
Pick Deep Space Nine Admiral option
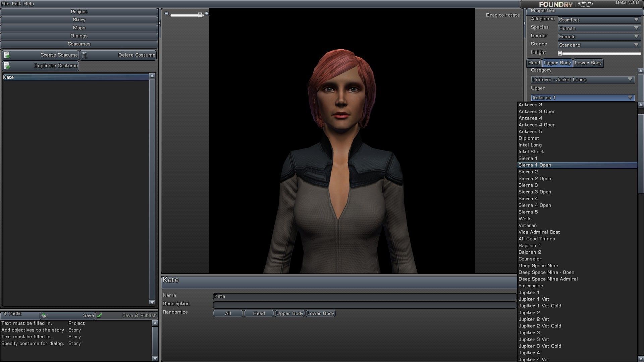577,279
